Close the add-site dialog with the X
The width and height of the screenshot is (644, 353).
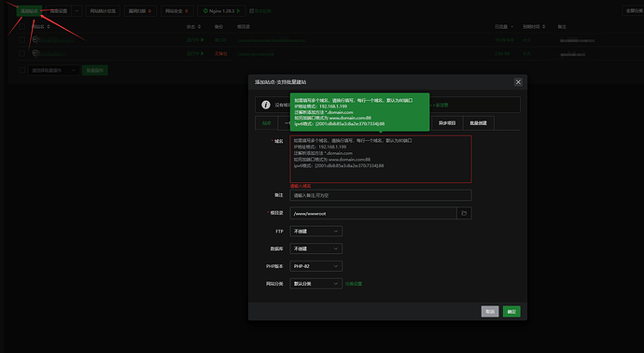click(x=518, y=82)
